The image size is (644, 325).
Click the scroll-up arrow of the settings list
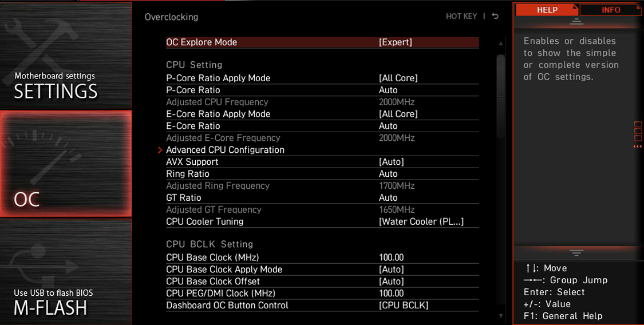[501, 43]
